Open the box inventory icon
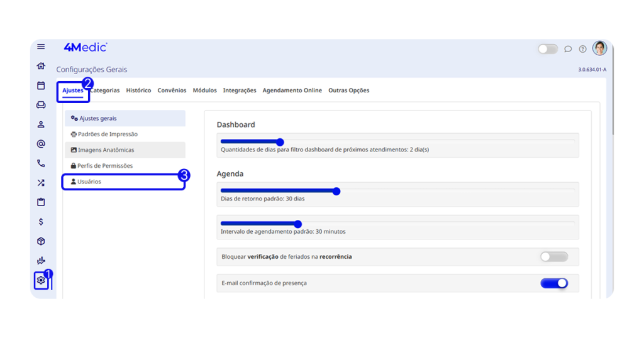The width and height of the screenshot is (644, 338). click(x=41, y=241)
